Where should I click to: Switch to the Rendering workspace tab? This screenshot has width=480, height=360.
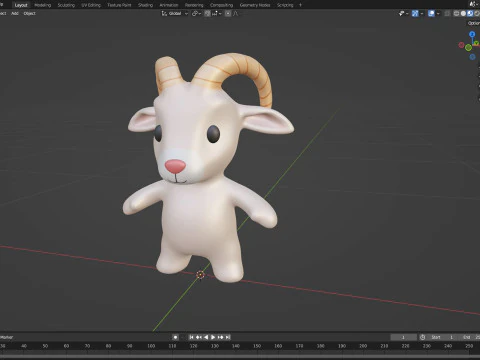coord(194,5)
